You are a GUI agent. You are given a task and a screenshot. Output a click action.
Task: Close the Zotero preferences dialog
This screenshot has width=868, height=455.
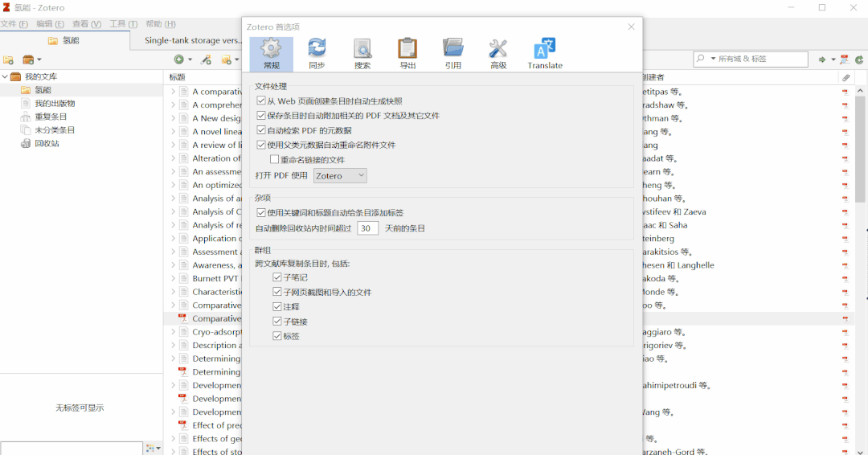pos(631,27)
